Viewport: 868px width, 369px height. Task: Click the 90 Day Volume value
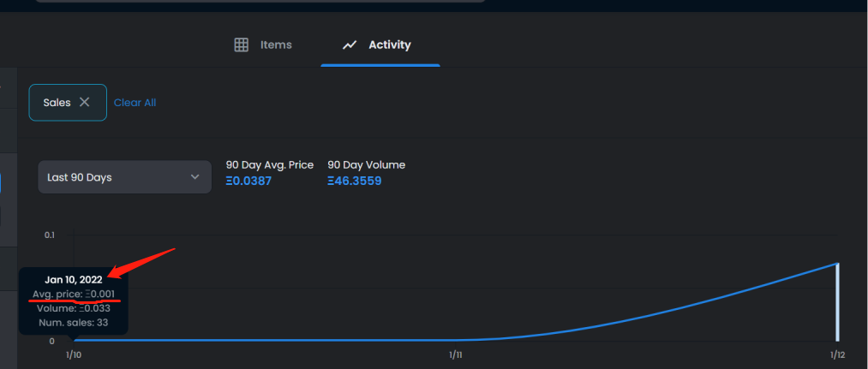354,182
